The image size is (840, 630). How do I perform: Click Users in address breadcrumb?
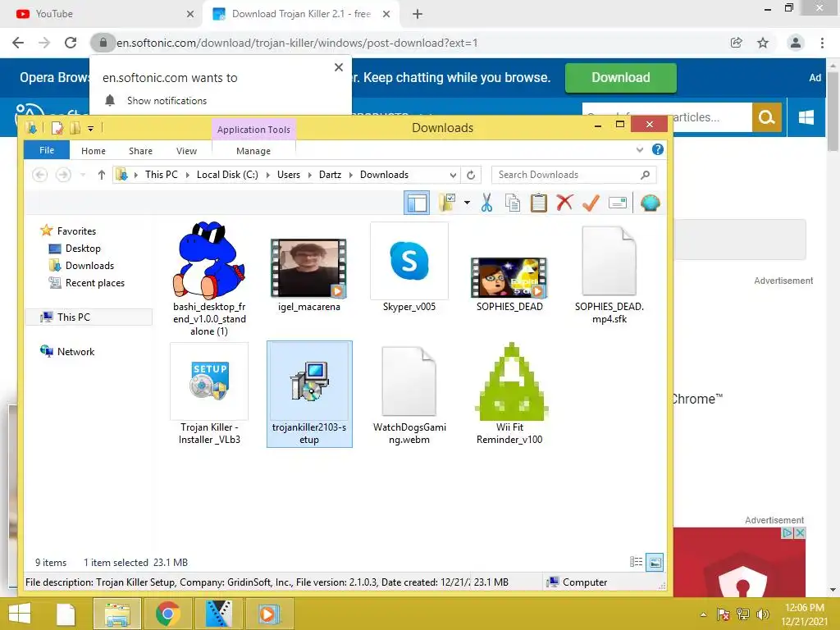click(288, 175)
